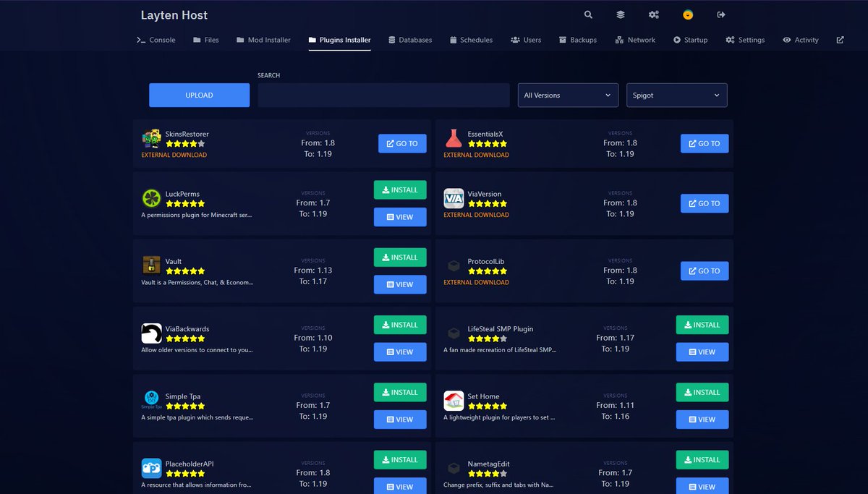Screen dimensions: 868x494
Task: View LifeSteal SMP Plugin details
Action: tap(702, 352)
